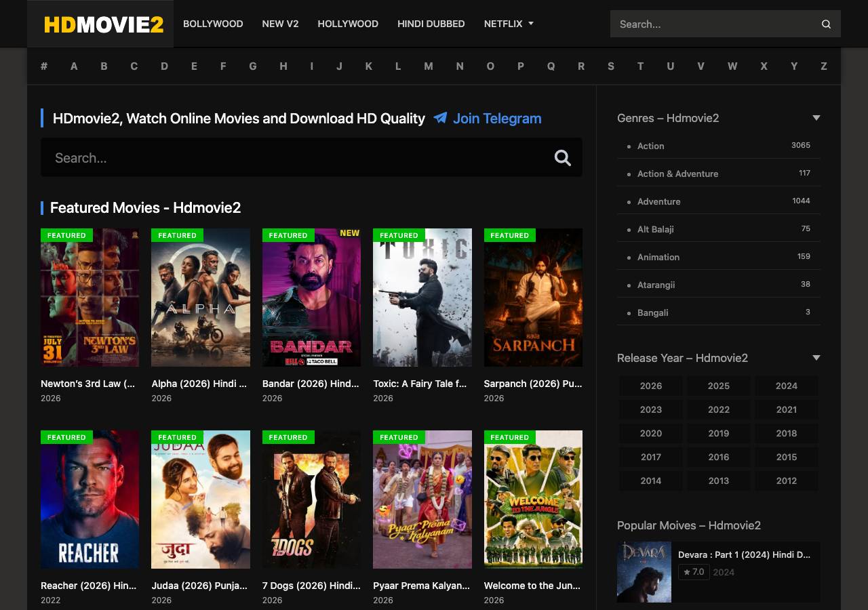Viewport: 868px width, 610px height.
Task: Open the Sarpanch movie poster
Action: coord(533,298)
